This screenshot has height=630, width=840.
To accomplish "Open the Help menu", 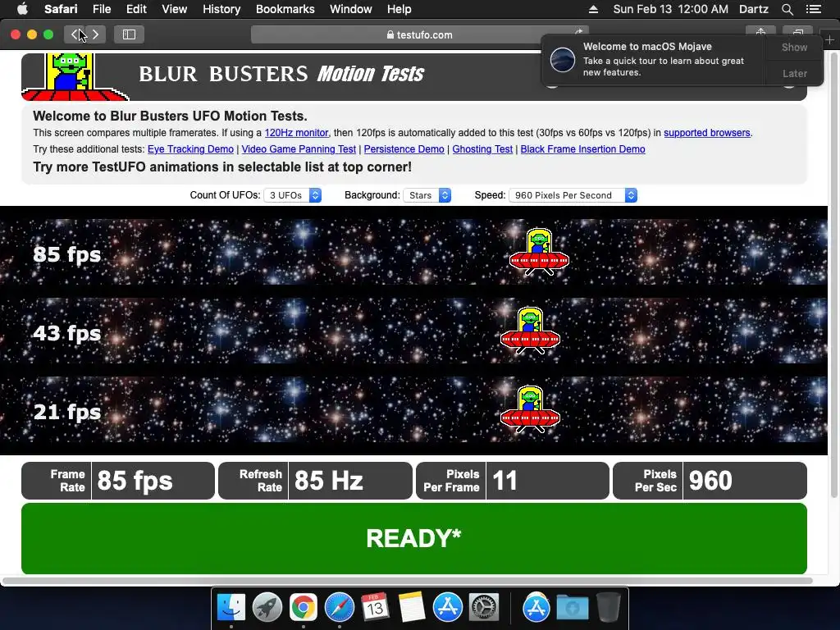I will pyautogui.click(x=399, y=9).
